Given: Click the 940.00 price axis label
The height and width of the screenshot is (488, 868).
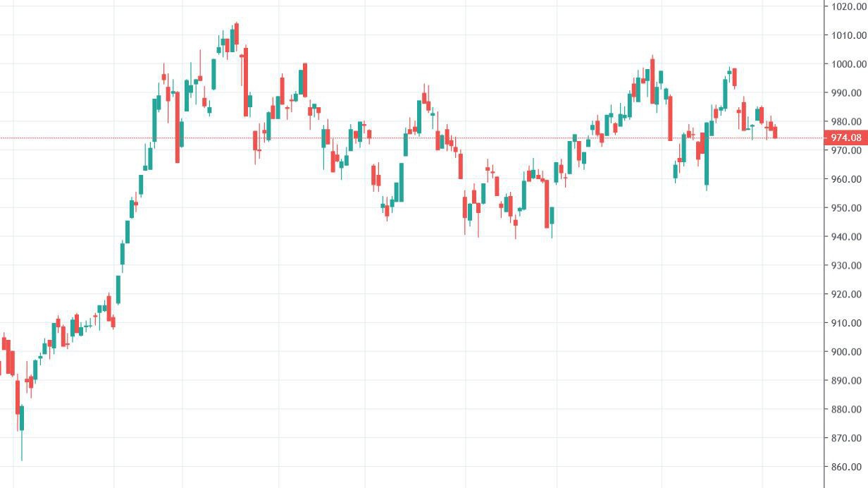Looking at the screenshot, I should [x=848, y=237].
